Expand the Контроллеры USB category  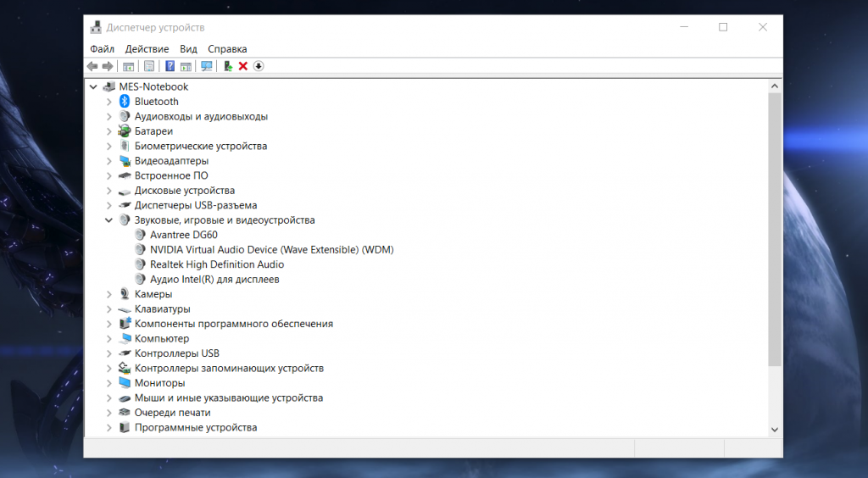coord(109,353)
